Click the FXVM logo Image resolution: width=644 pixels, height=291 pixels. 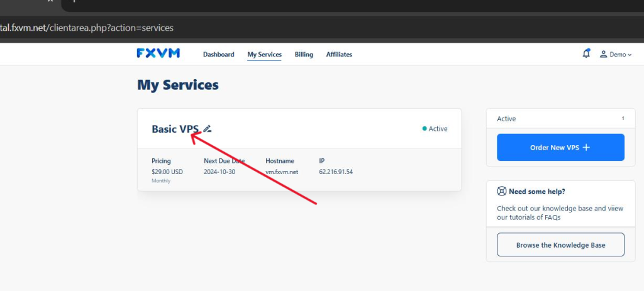pyautogui.click(x=158, y=53)
